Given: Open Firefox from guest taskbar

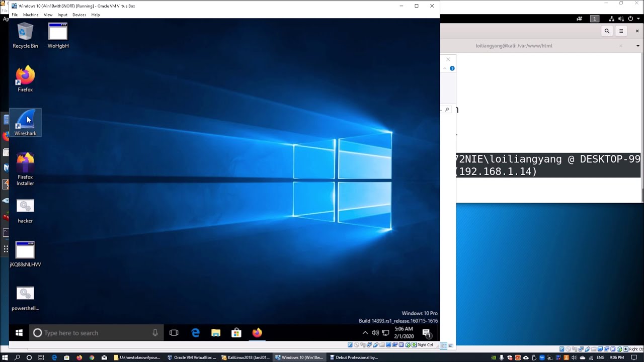Looking at the screenshot, I should click(257, 333).
